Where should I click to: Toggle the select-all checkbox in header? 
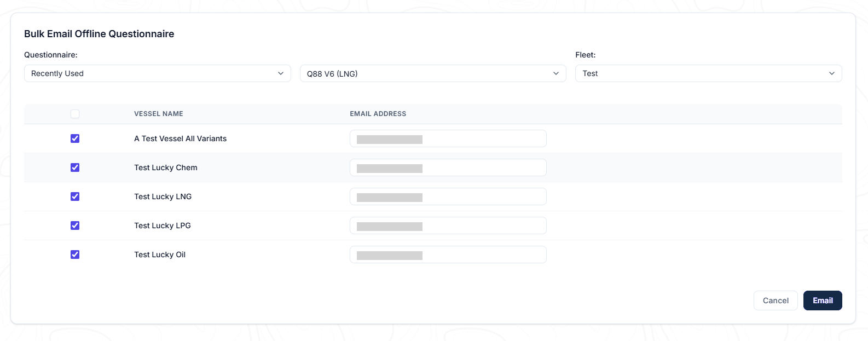pos(75,114)
